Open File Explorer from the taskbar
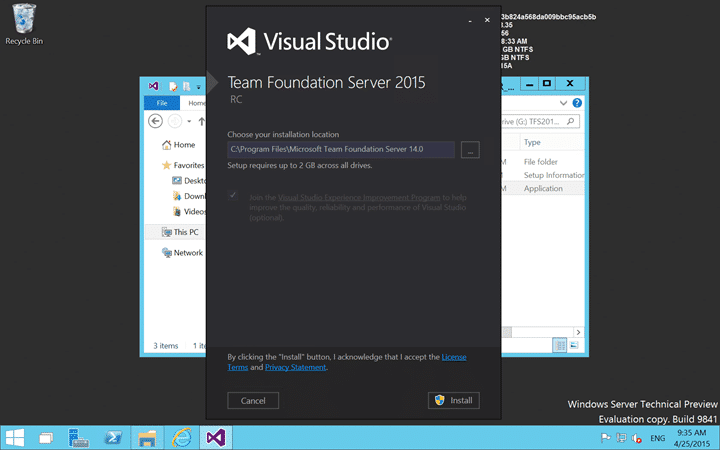Image resolution: width=720 pixels, height=450 pixels. pyautogui.click(x=147, y=438)
